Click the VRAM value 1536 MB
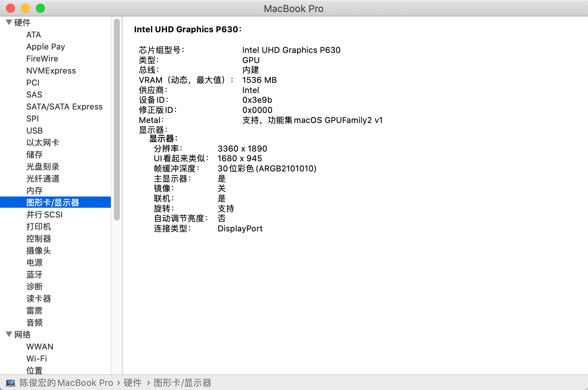 [260, 80]
